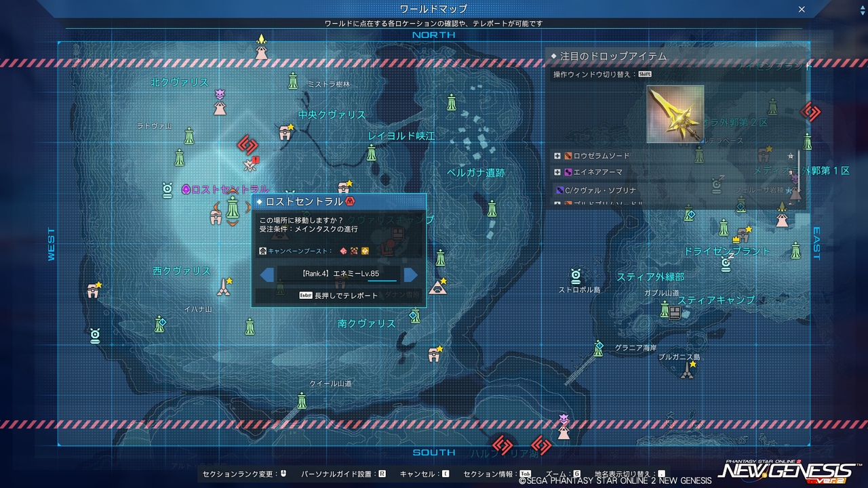Click the ベルガナ遺跡 region label
The height and width of the screenshot is (488, 868).
pos(476,173)
